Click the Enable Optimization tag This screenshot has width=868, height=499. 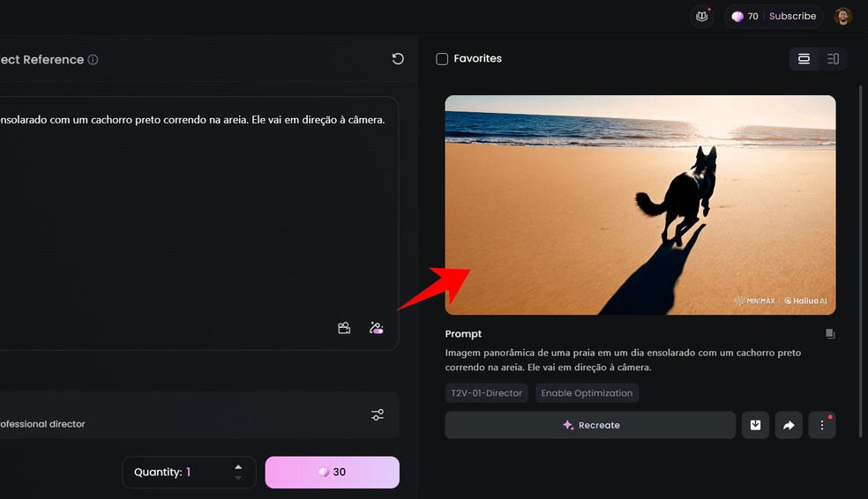[587, 393]
